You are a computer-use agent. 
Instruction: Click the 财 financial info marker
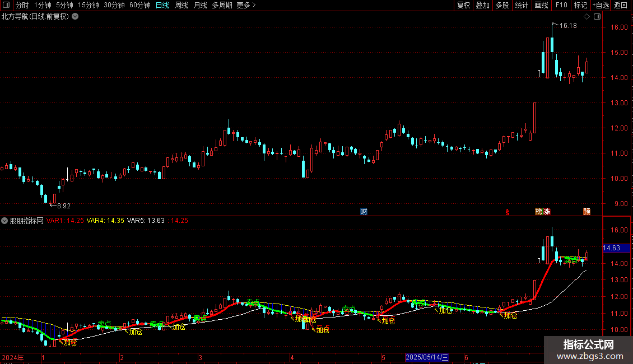click(x=364, y=212)
